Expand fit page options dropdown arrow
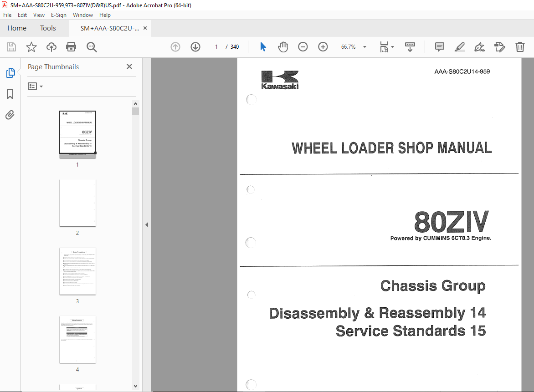The height and width of the screenshot is (392, 534). coord(392,47)
